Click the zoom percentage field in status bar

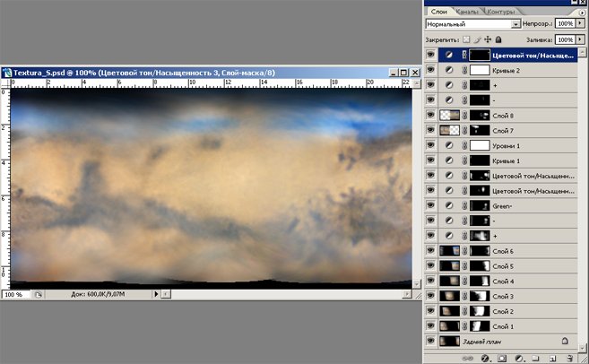coord(14,294)
